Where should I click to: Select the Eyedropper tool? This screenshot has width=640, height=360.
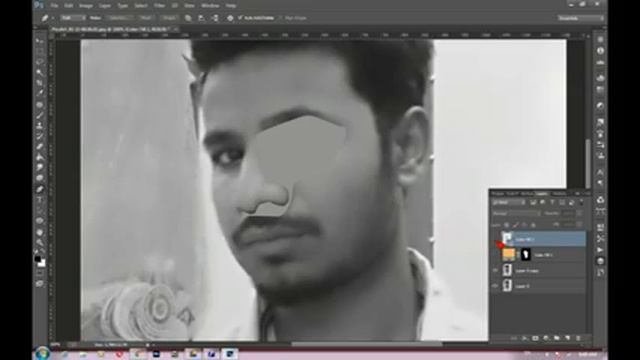40,93
